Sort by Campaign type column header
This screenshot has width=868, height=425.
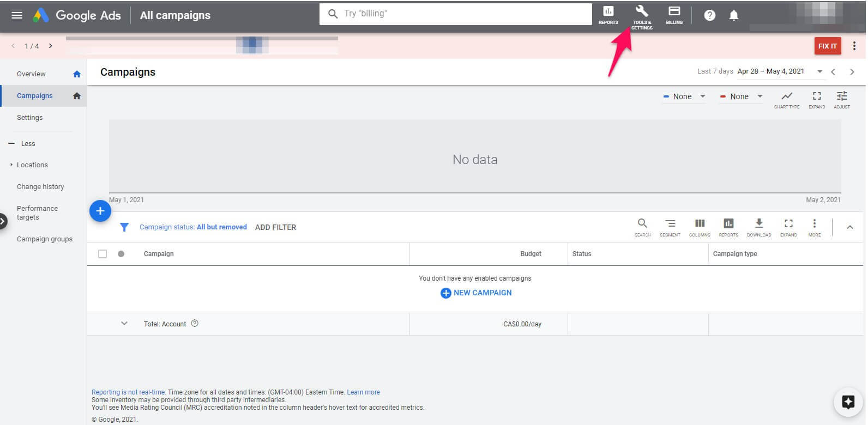pos(735,254)
